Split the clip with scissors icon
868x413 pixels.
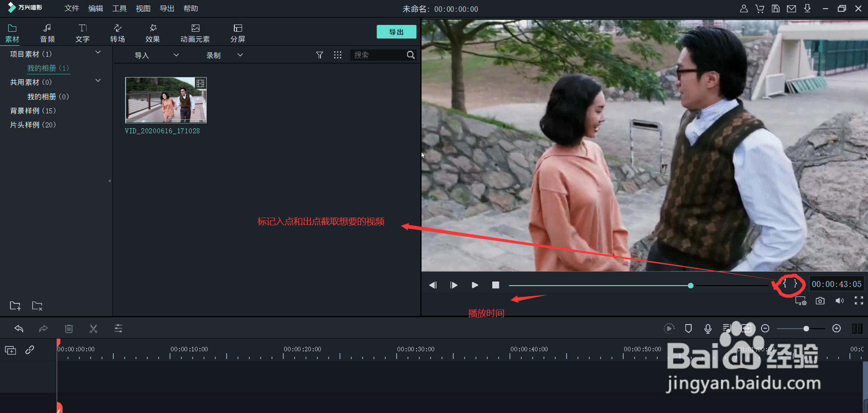[93, 329]
